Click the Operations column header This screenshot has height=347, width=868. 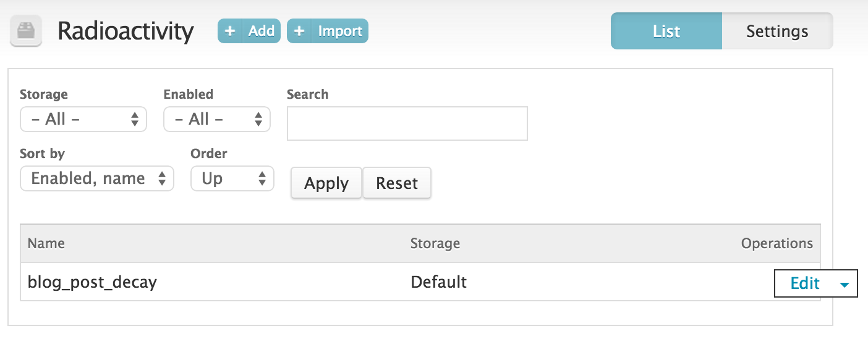(x=777, y=243)
